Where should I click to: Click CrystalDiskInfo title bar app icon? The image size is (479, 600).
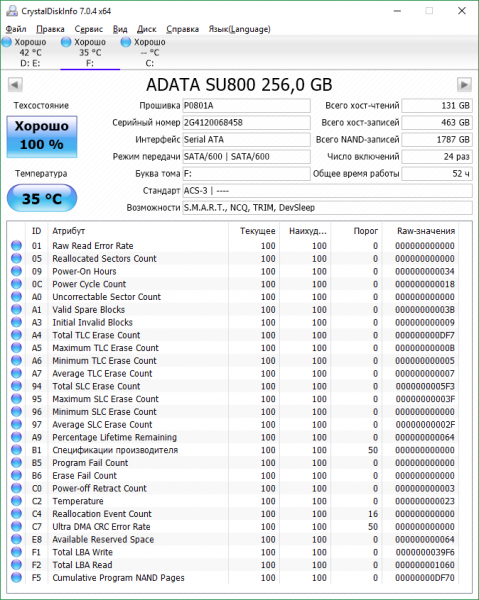point(12,11)
